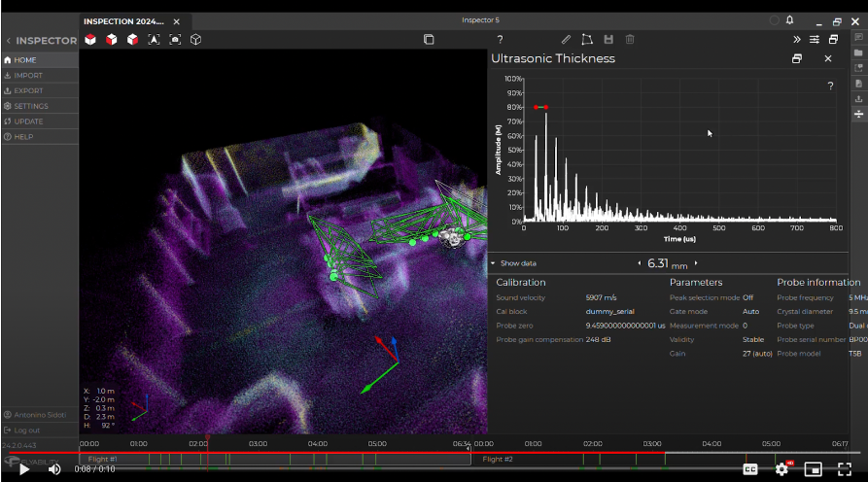
Task: Click the duplicate panels icon in toolbar
Action: [x=429, y=39]
